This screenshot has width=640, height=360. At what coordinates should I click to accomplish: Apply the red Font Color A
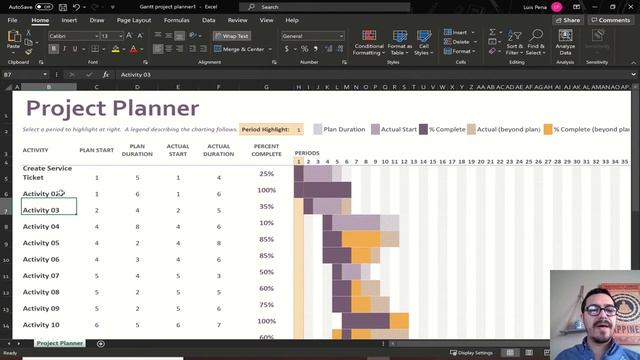[133, 49]
